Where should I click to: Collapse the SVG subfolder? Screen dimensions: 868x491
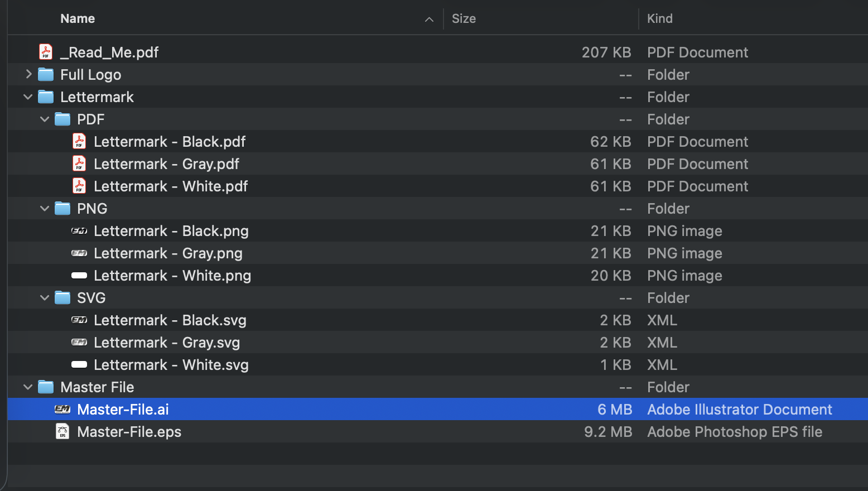point(45,297)
